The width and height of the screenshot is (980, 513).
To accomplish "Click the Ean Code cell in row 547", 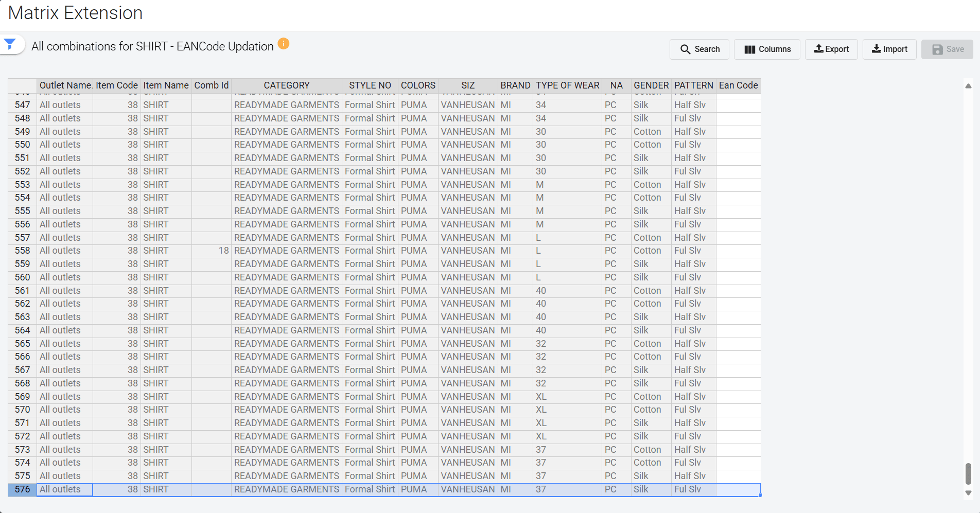I will [739, 105].
